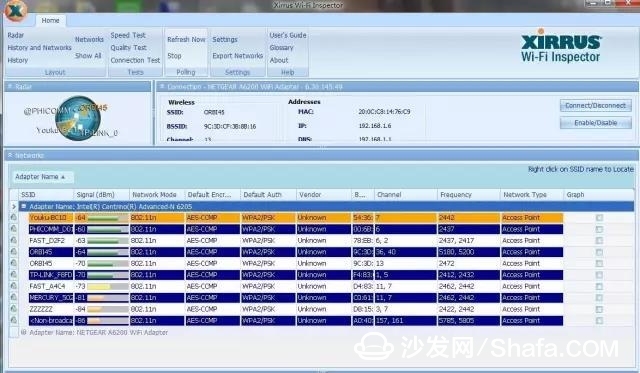
Task: Sort by Network Mode column header
Action: [x=157, y=195]
